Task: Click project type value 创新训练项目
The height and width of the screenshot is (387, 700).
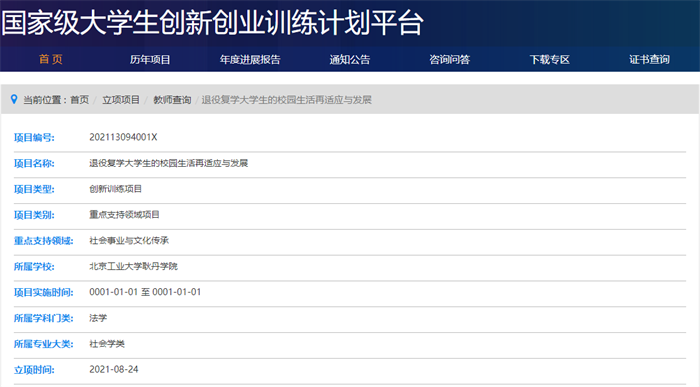Action: tap(116, 189)
